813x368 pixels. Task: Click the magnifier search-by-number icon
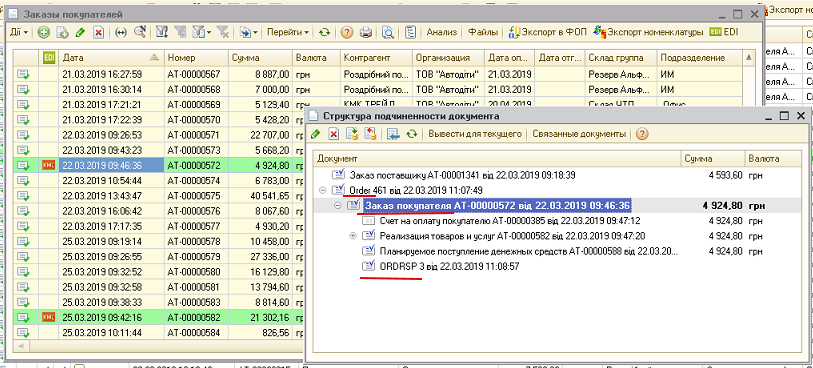(x=139, y=32)
